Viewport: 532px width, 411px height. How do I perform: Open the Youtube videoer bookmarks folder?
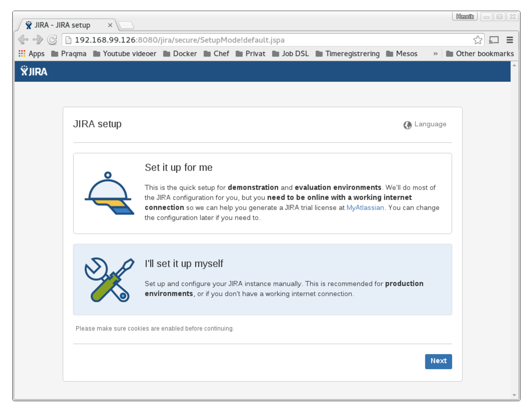pos(125,54)
